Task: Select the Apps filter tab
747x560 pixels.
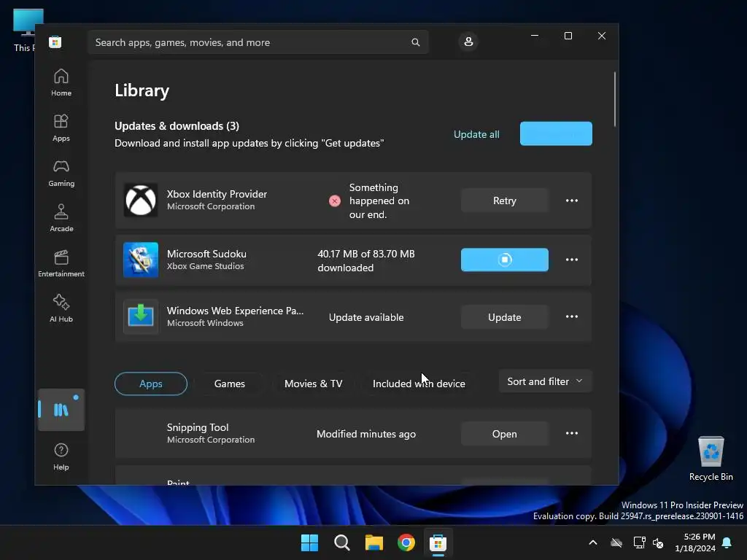Action: pos(151,384)
